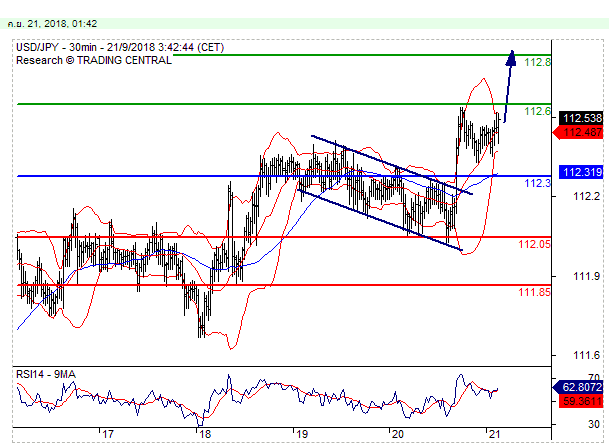Click the 111.85 red support label
609x448 pixels.
[x=534, y=292]
